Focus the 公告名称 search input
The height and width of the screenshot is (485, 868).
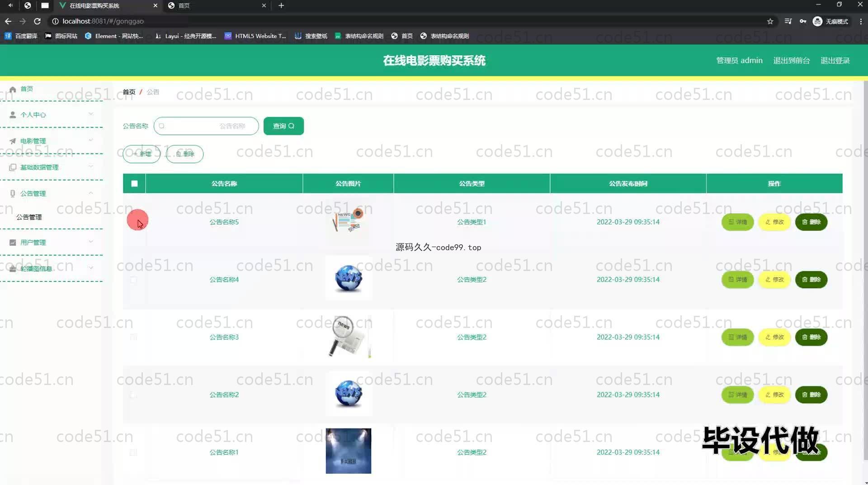pos(206,126)
